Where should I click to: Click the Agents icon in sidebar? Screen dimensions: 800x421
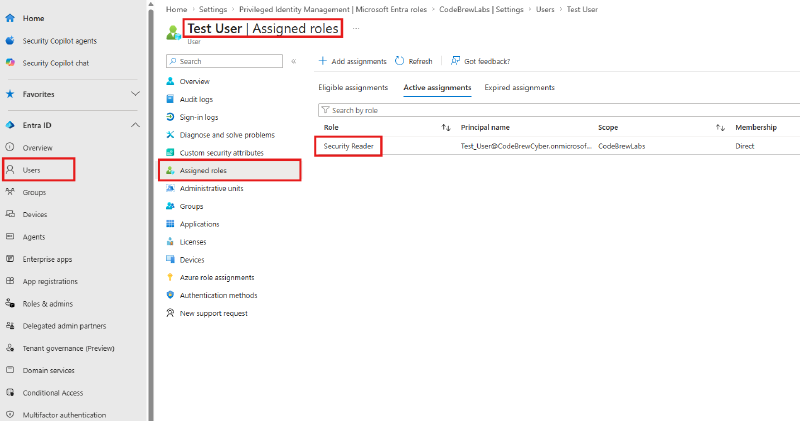tap(10, 237)
